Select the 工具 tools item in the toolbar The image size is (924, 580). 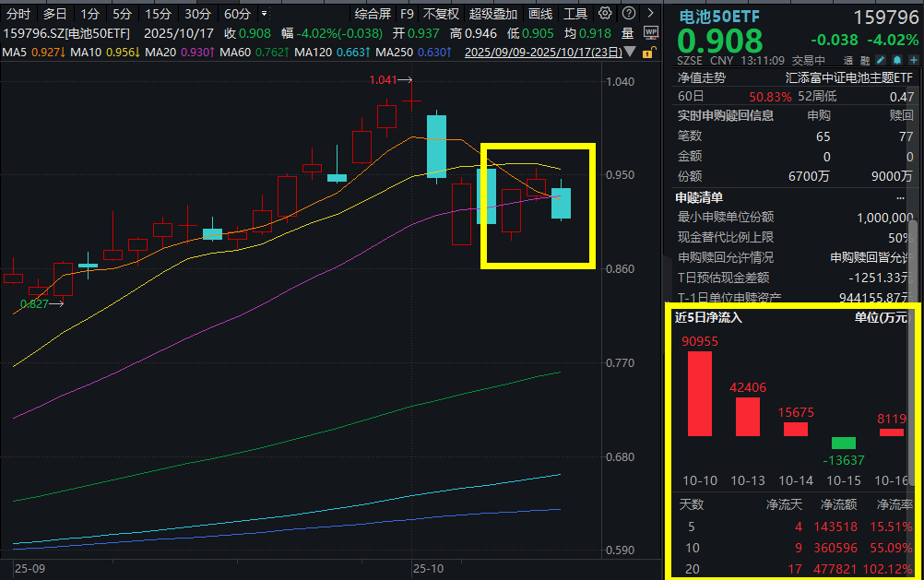coord(574,14)
